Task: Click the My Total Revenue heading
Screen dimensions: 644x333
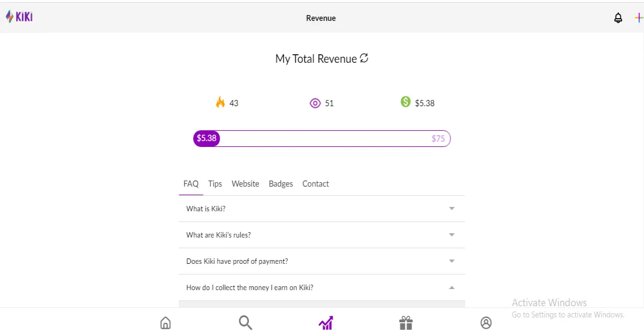Action: pyautogui.click(x=316, y=58)
